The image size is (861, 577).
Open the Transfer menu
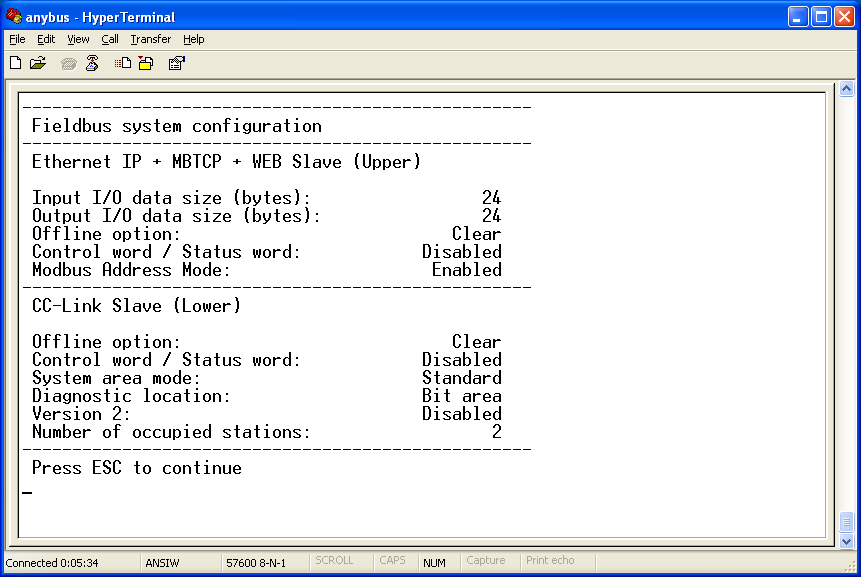pyautogui.click(x=150, y=39)
